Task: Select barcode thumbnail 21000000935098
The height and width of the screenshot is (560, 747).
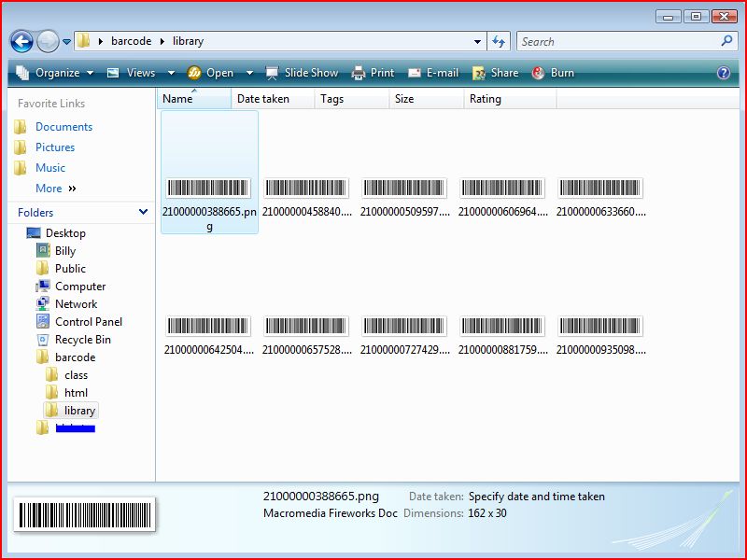Action: tap(600, 334)
